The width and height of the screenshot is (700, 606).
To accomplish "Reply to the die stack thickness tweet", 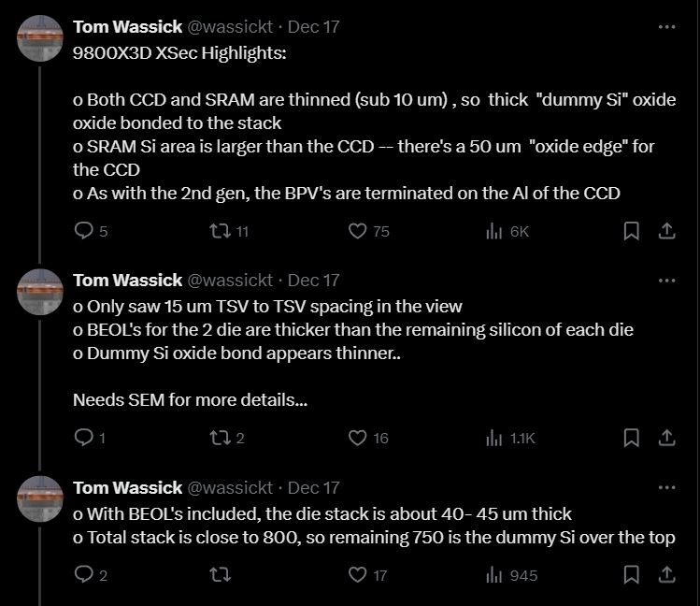I will click(x=84, y=575).
